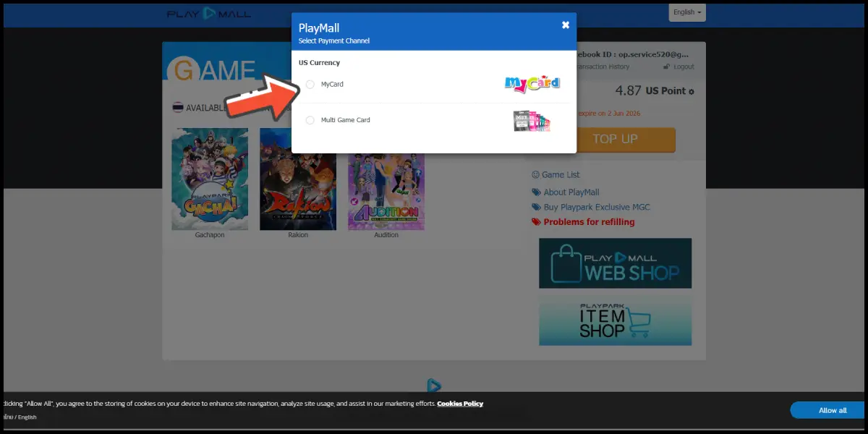The image size is (868, 434).
Task: Open the Game List link
Action: [x=561, y=174]
